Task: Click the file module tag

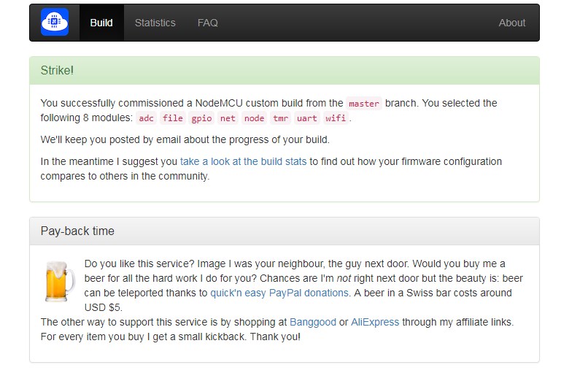Action: coord(173,118)
